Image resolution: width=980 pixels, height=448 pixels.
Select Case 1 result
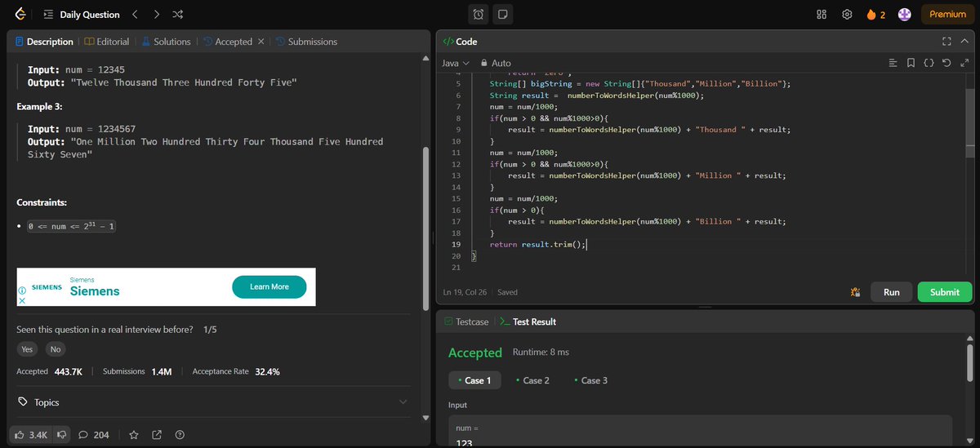click(474, 380)
